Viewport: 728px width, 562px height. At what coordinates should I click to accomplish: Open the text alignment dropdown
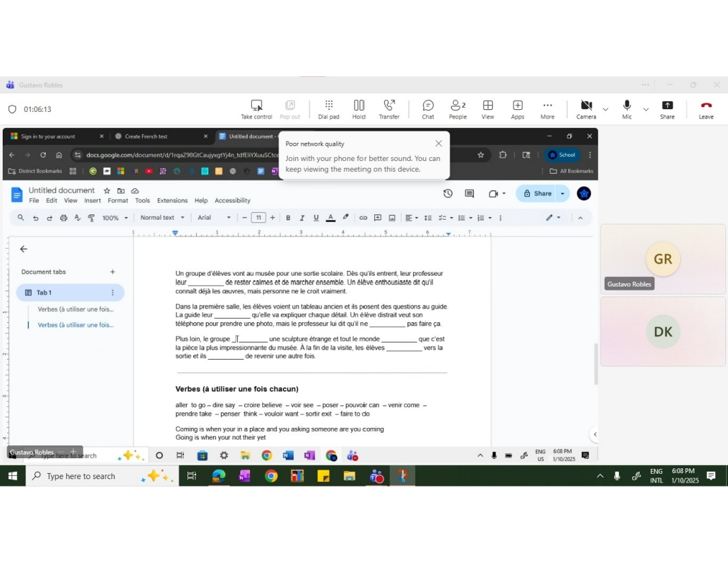[411, 218]
